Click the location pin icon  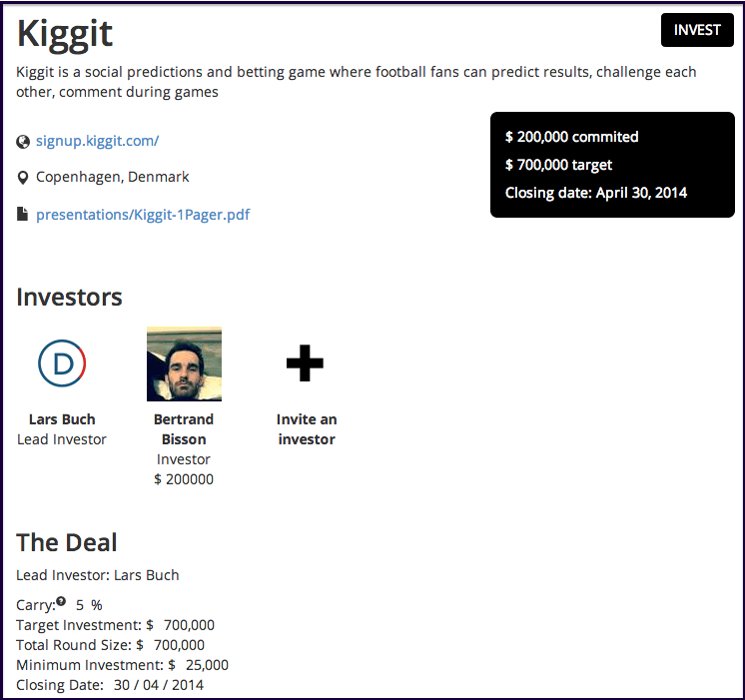[22, 178]
